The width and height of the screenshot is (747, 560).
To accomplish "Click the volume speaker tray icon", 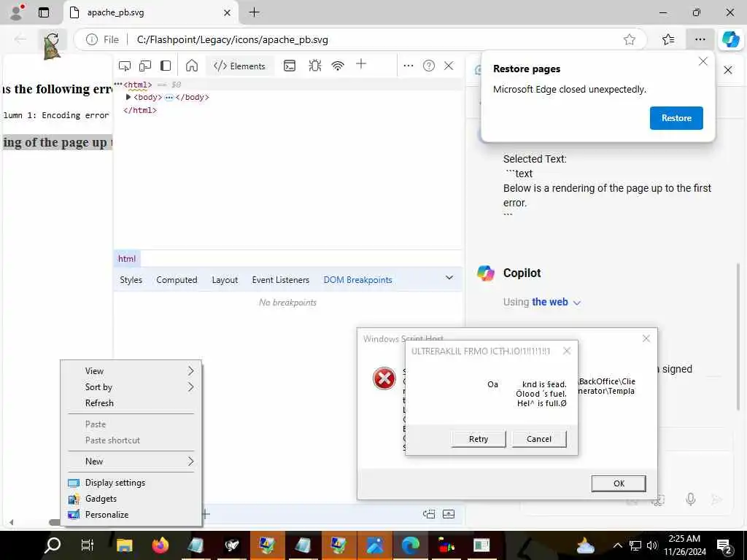I will click(x=651, y=545).
